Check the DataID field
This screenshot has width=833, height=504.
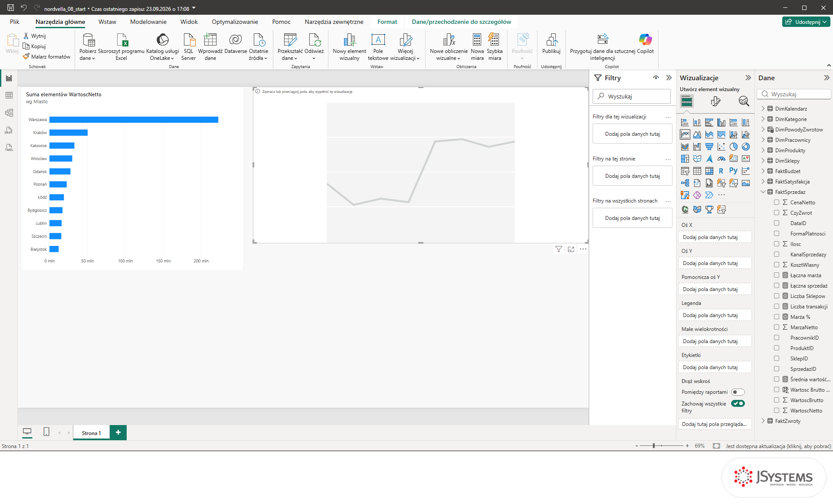(x=777, y=223)
